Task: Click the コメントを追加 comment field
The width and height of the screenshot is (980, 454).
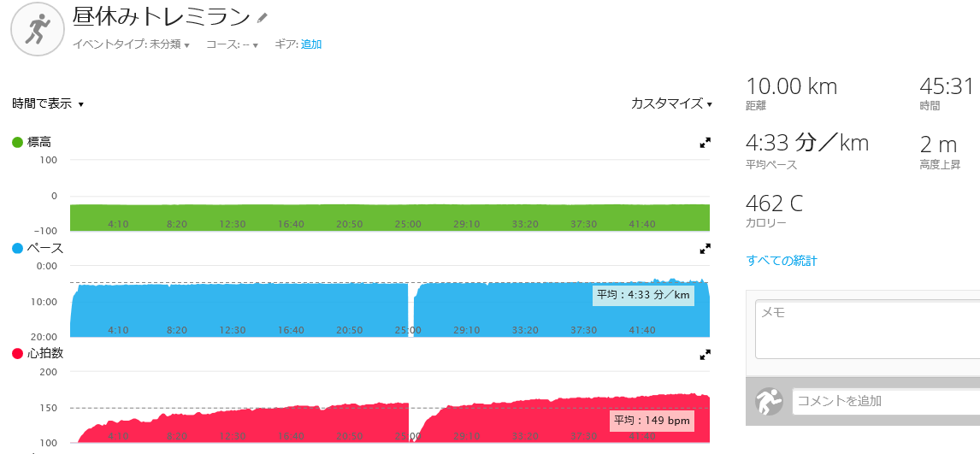Action: [x=886, y=401]
